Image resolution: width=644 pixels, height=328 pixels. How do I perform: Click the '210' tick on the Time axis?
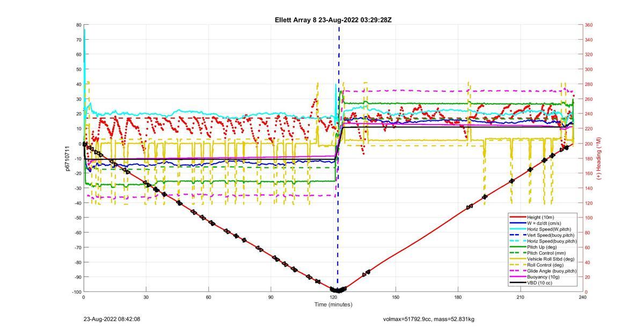click(x=520, y=297)
